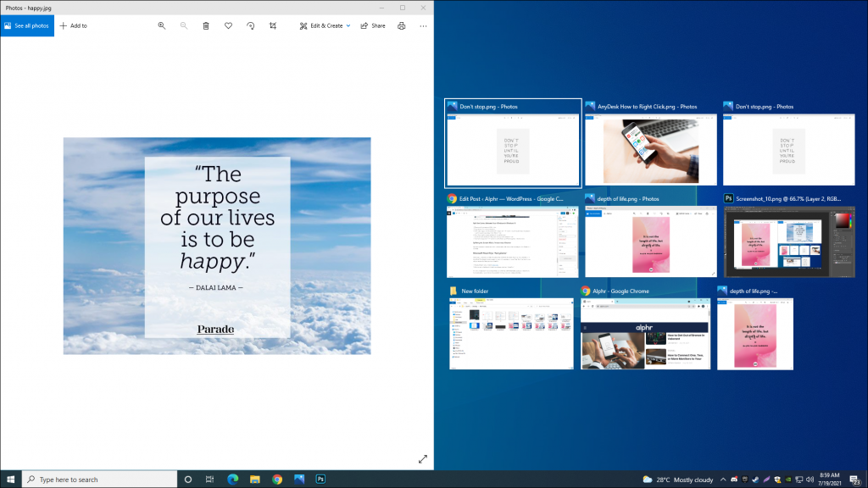
Task: Open the hidden icons tray on the taskbar
Action: [723, 479]
